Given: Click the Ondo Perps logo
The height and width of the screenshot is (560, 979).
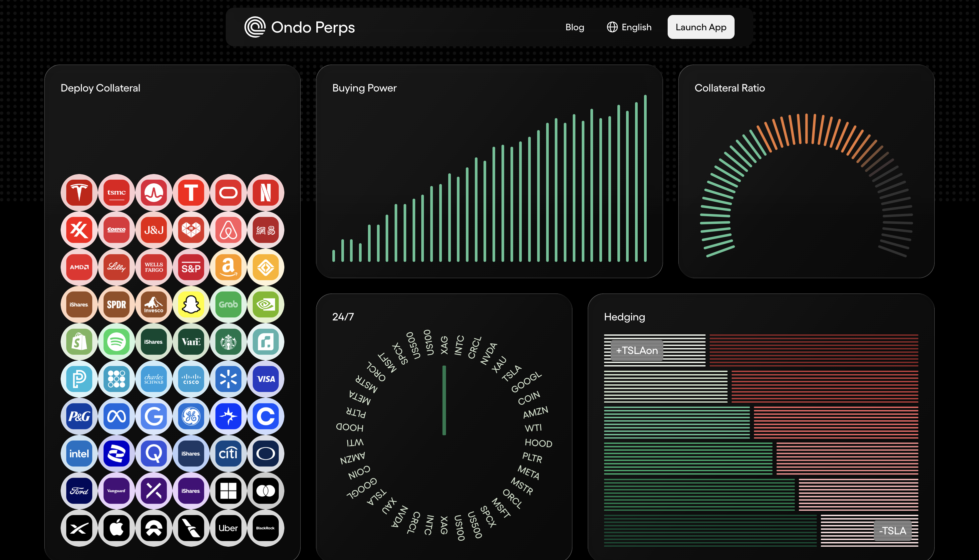Looking at the screenshot, I should 299,27.
